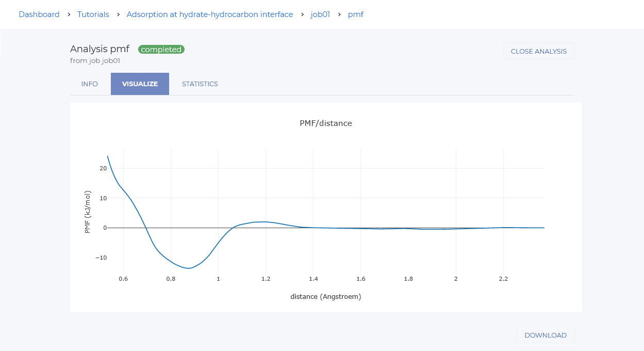Click the distance (Angstroem) x-axis label

pyautogui.click(x=326, y=297)
